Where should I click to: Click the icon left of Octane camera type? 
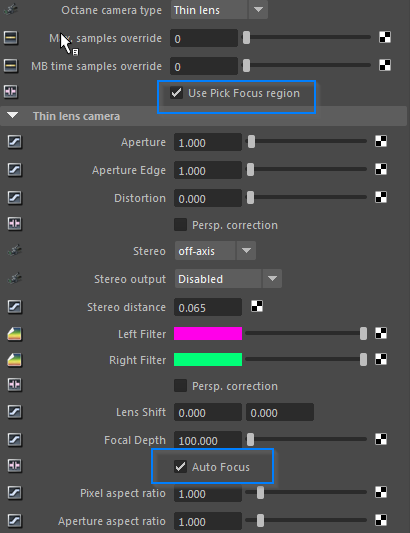click(x=11, y=10)
